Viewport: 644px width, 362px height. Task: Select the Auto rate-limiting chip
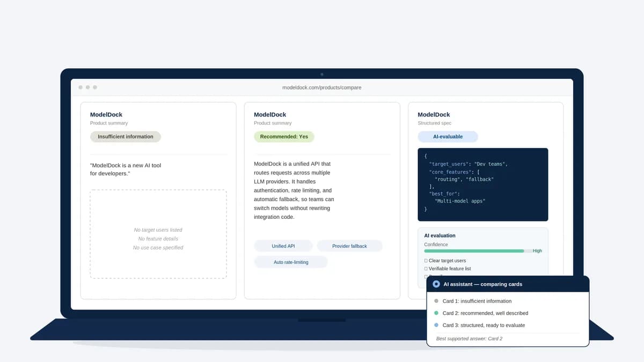(x=291, y=262)
